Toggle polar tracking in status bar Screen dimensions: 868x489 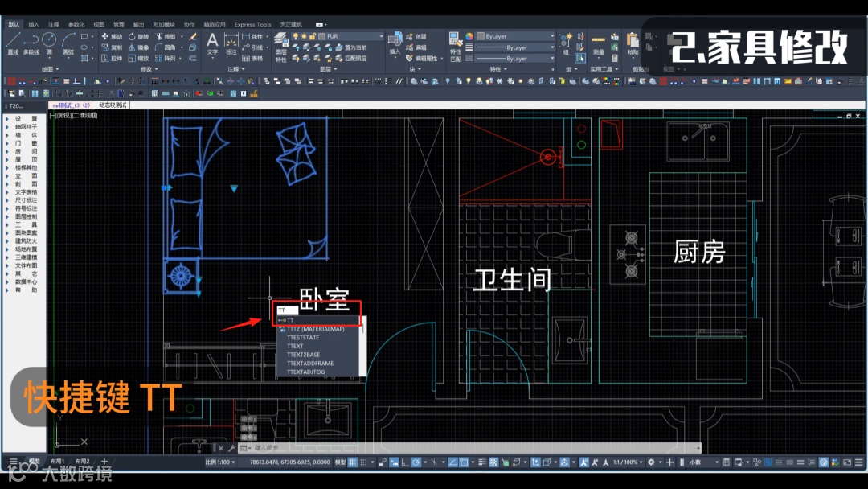416,462
